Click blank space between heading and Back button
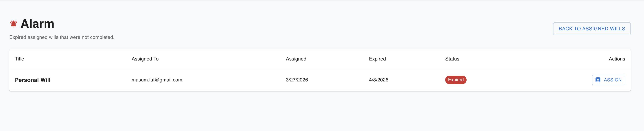The image size is (644, 131). coord(300,28)
